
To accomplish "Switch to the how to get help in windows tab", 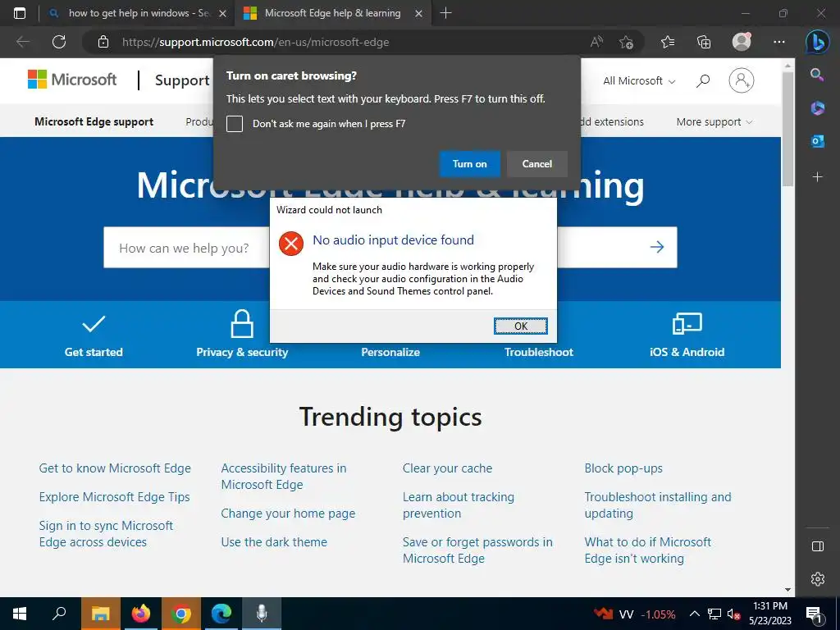I will (138, 13).
